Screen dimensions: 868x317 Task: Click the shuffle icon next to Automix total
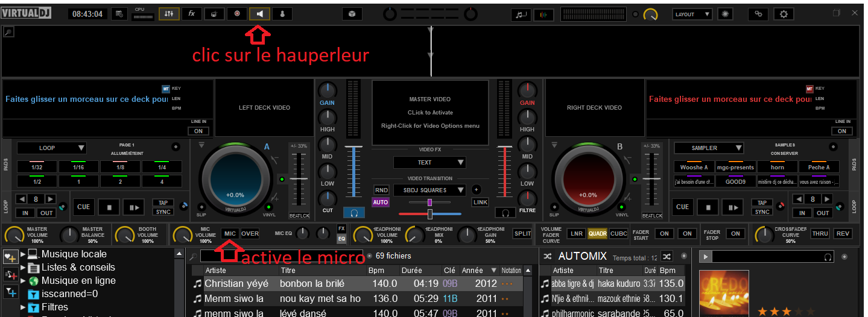pos(667,256)
